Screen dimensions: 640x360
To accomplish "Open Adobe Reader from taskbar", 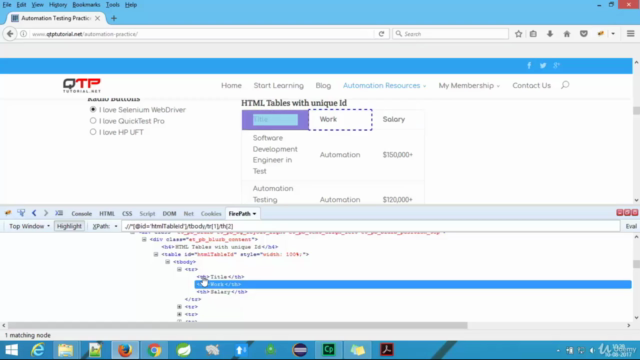I will click(x=387, y=350).
